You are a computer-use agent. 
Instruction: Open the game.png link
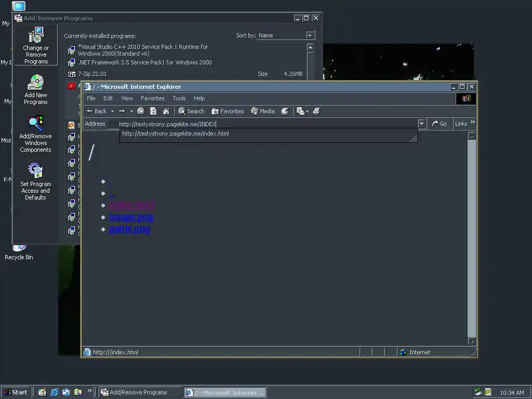(x=129, y=229)
